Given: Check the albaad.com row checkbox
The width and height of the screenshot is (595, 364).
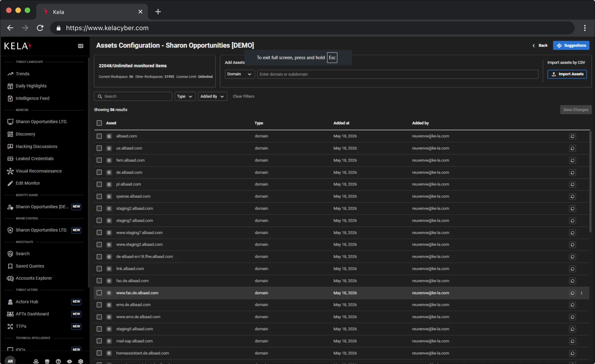Looking at the screenshot, I should tap(99, 136).
